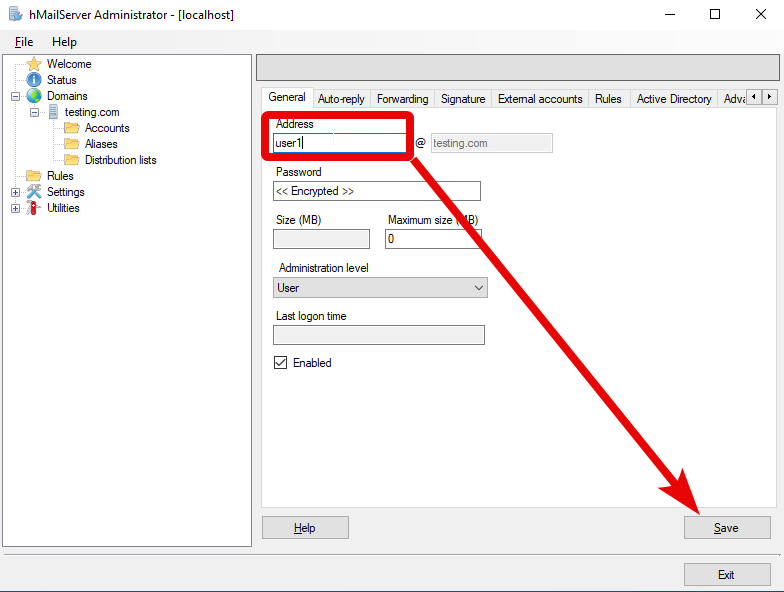Select Distribution lists in the tree
The height and width of the screenshot is (592, 784).
click(x=120, y=160)
